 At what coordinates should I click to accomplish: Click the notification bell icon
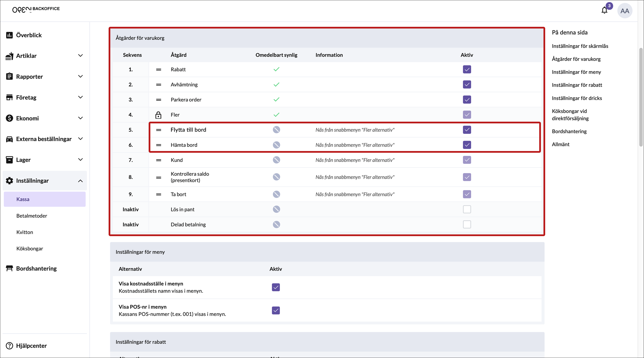pos(604,10)
